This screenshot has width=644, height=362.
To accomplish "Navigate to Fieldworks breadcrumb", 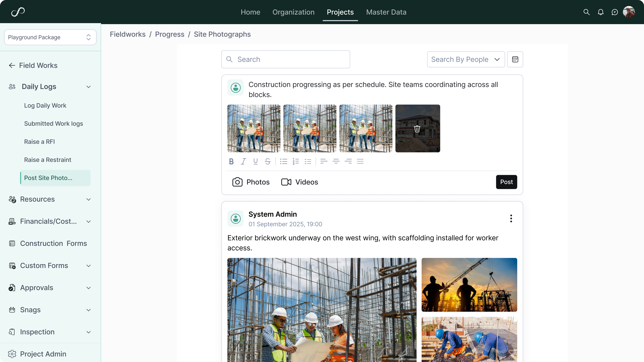I will (128, 34).
